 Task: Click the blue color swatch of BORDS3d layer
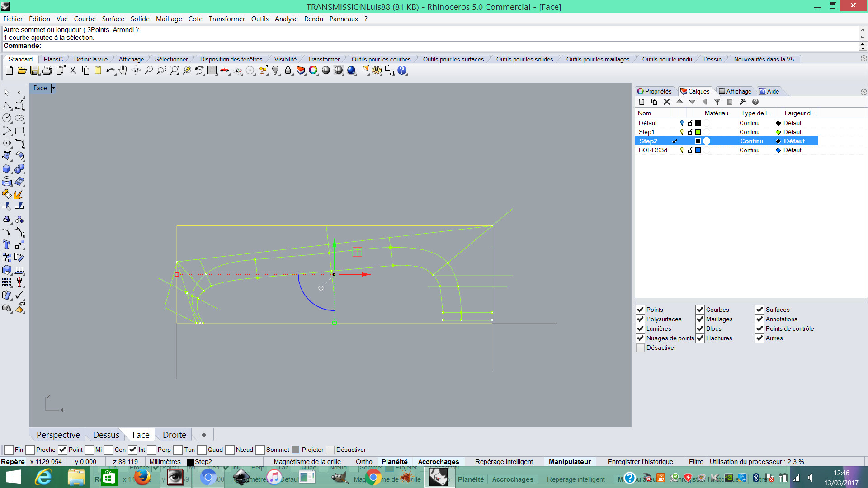coord(698,150)
